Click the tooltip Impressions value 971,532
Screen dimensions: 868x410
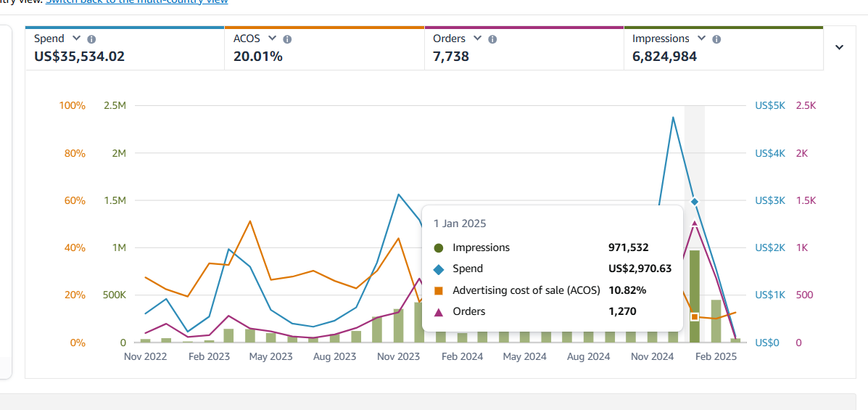(x=628, y=247)
